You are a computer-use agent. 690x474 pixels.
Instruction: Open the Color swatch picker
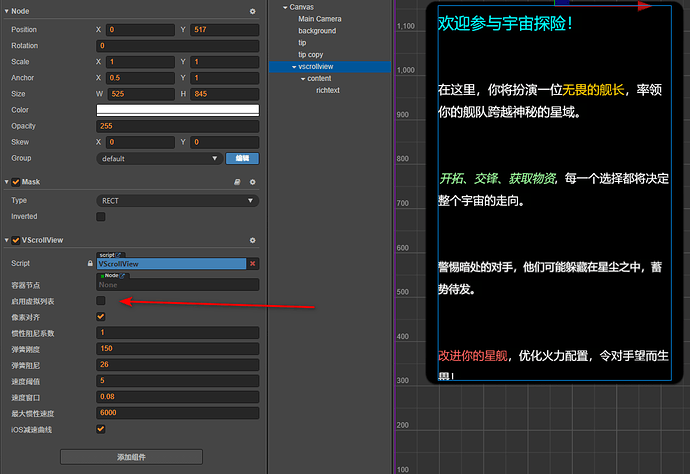pos(177,110)
